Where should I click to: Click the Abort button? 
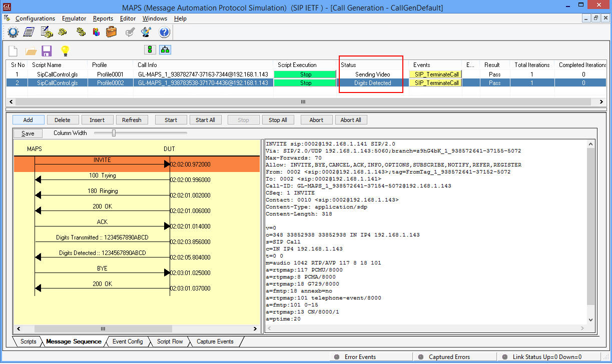pos(316,120)
